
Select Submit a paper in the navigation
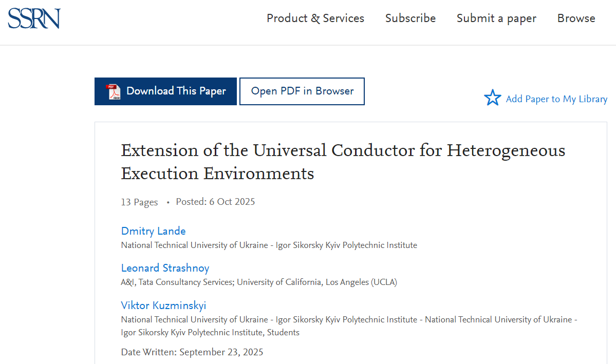click(x=496, y=18)
